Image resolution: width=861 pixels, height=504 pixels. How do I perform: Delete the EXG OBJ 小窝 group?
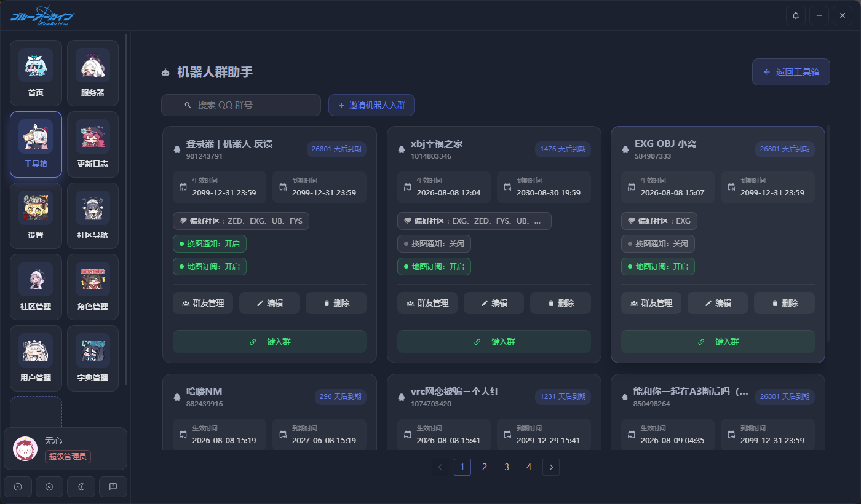click(x=785, y=303)
